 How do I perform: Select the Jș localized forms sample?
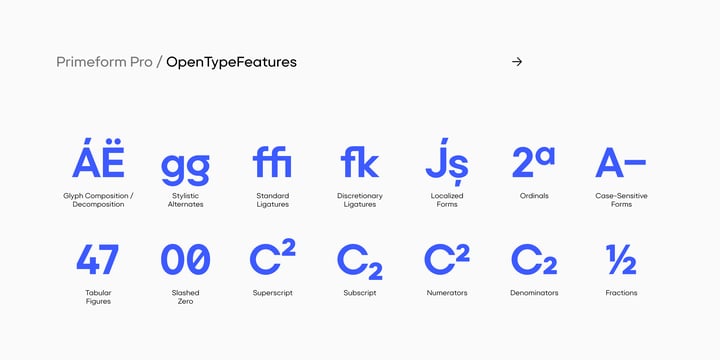(447, 162)
